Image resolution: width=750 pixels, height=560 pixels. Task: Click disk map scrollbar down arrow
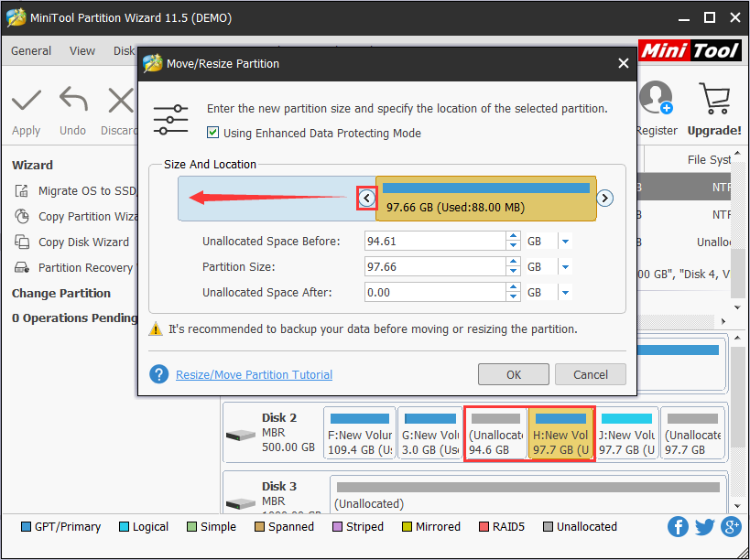(x=737, y=505)
